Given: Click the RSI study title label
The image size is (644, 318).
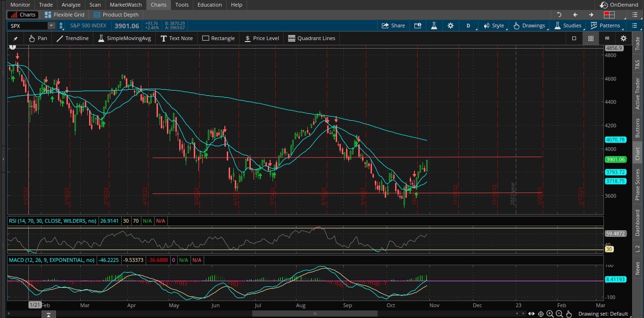Looking at the screenshot, I should pos(53,221).
